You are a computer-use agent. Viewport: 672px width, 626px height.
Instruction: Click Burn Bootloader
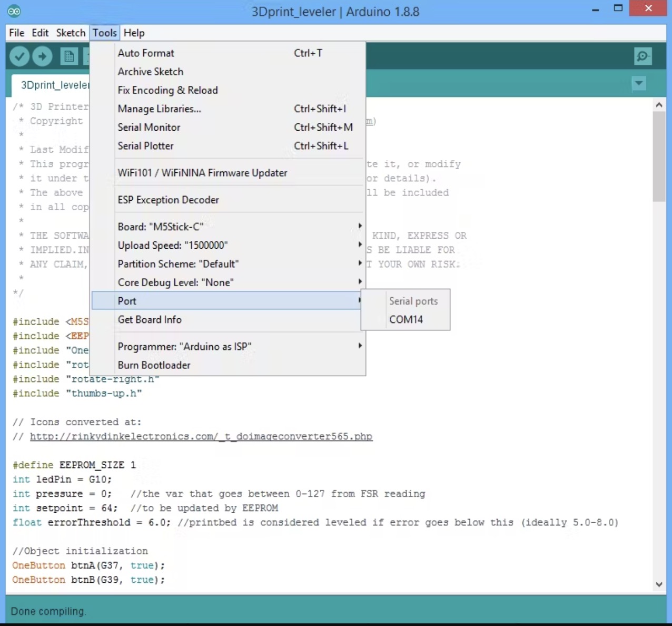(x=154, y=365)
